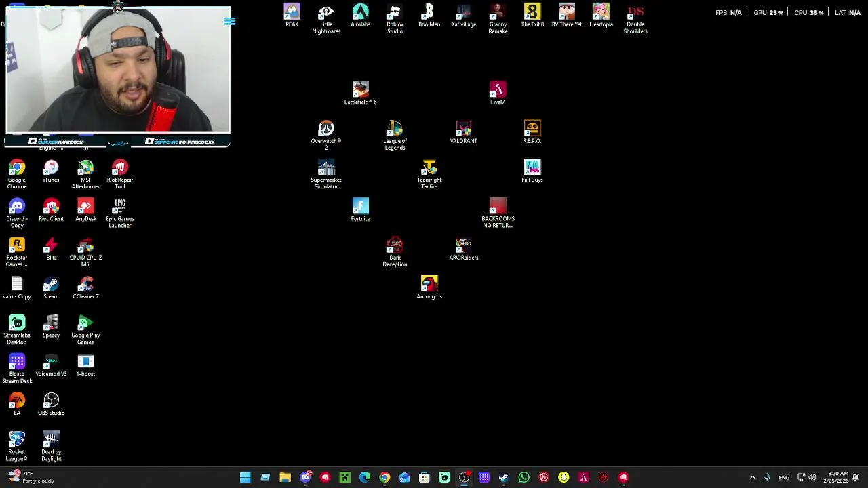868x488 pixels.
Task: Select Discord - Copy desktop shortcut
Action: pos(17,213)
